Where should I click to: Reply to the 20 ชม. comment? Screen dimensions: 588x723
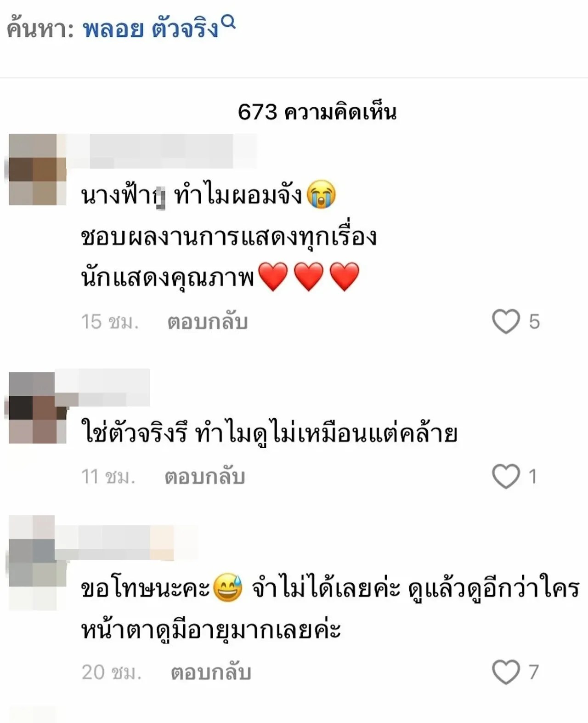tap(211, 672)
